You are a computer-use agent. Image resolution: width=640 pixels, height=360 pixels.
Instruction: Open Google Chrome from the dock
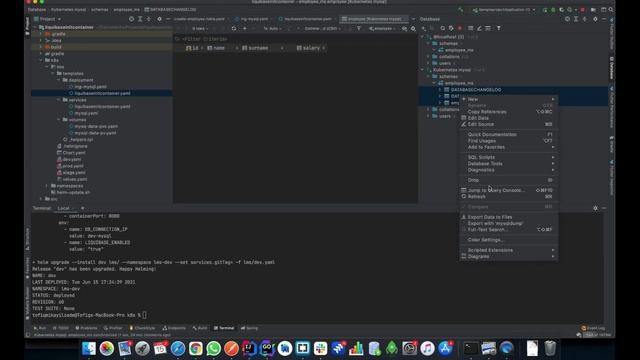click(x=196, y=348)
